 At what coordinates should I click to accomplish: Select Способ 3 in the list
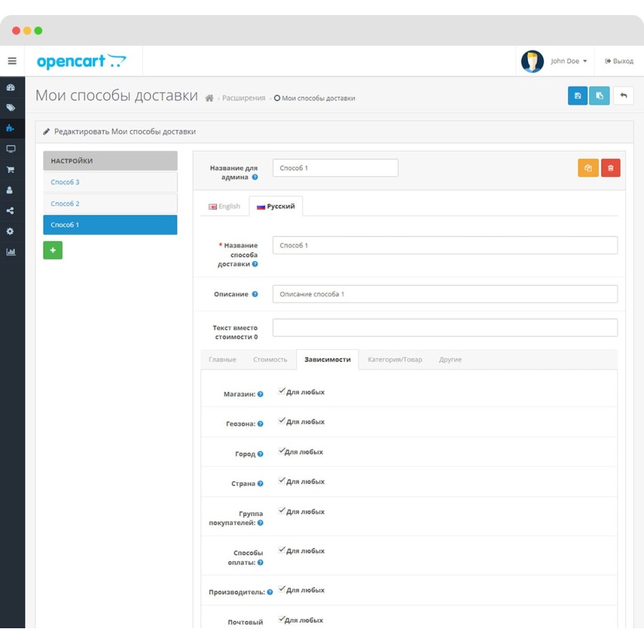pyautogui.click(x=110, y=182)
